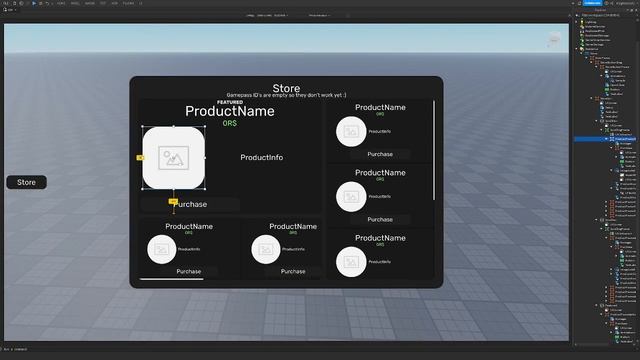Click the command bar at window bottom
Image resolution: width=640 pixels, height=360 pixels.
[x=286, y=349]
